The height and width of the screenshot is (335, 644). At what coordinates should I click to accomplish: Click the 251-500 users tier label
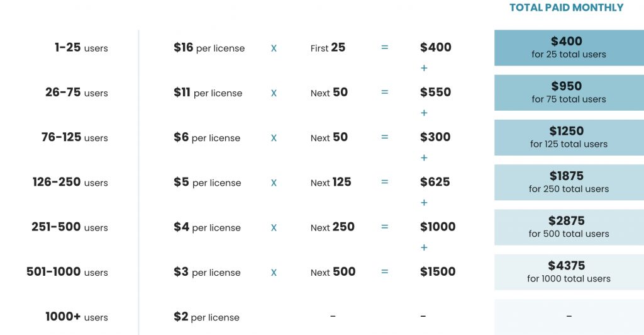tap(70, 227)
